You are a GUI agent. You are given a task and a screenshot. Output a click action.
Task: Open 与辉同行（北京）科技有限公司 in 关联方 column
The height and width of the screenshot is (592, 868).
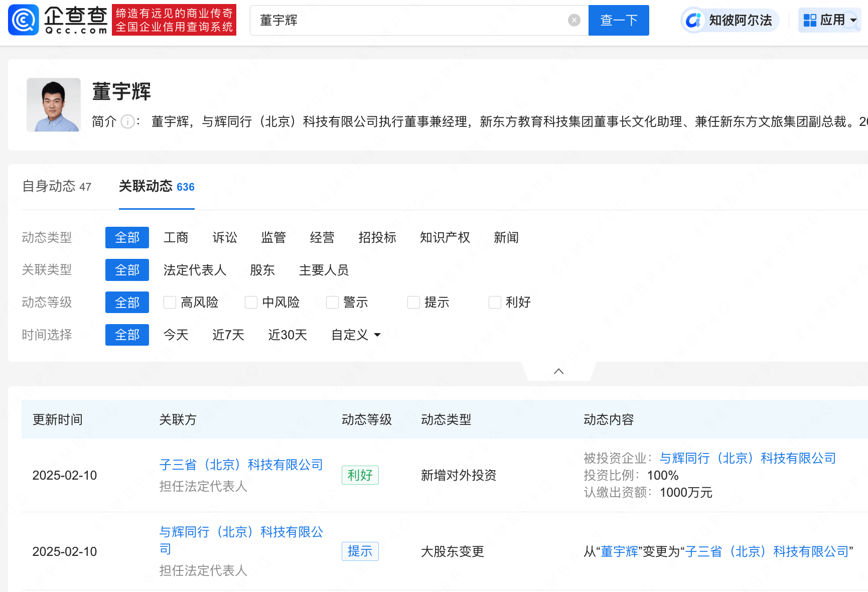241,540
